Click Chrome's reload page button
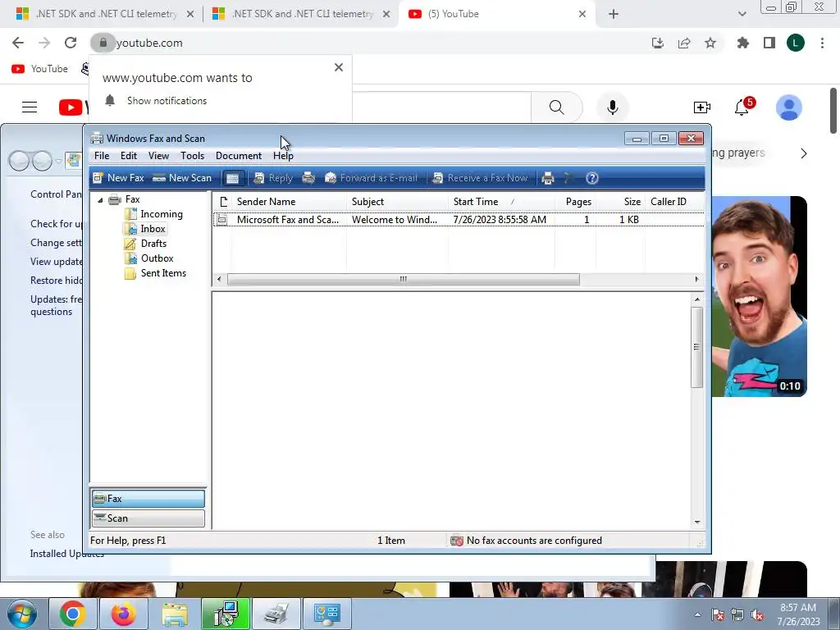Image resolution: width=840 pixels, height=630 pixels. click(x=71, y=43)
